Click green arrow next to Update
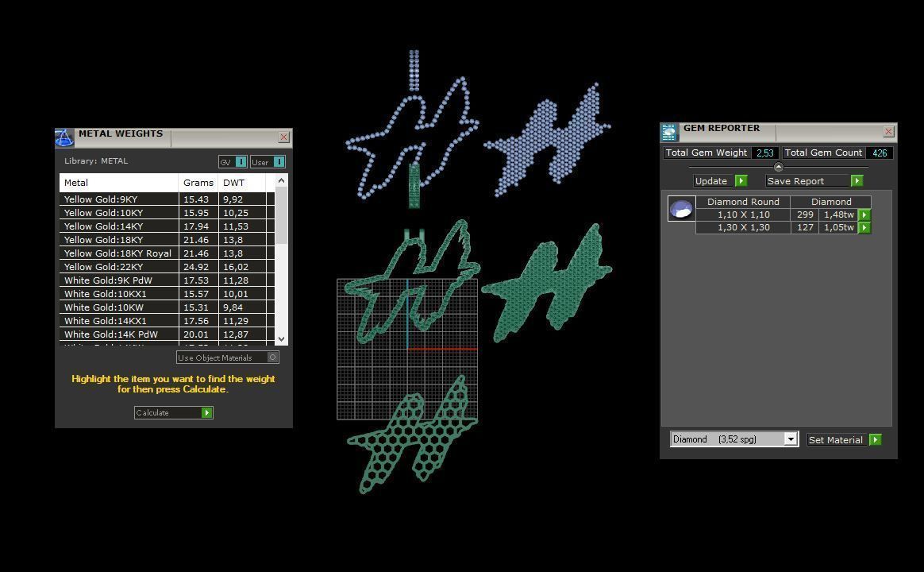This screenshot has height=572, width=924. pos(741,181)
